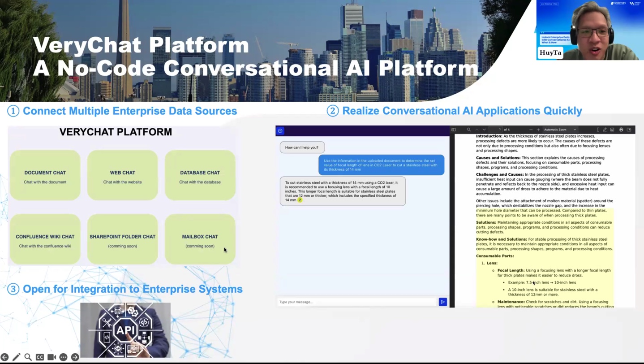The width and height of the screenshot is (644, 364).
Task: Click 'Open for Integration to Enterprise Systems' heading
Action: 133,289
